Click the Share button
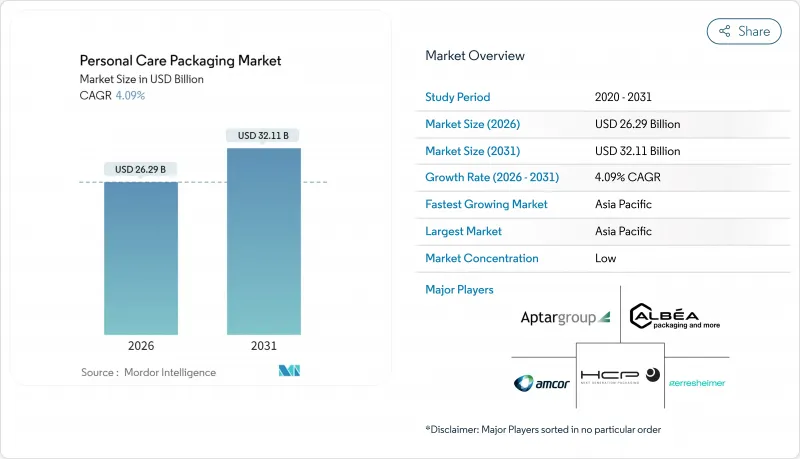Image resolution: width=800 pixels, height=459 pixels. point(744,31)
